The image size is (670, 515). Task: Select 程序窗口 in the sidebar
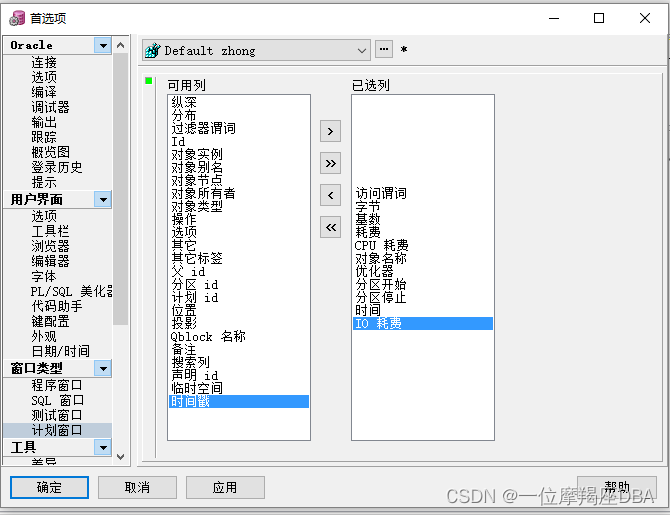pyautogui.click(x=56, y=386)
